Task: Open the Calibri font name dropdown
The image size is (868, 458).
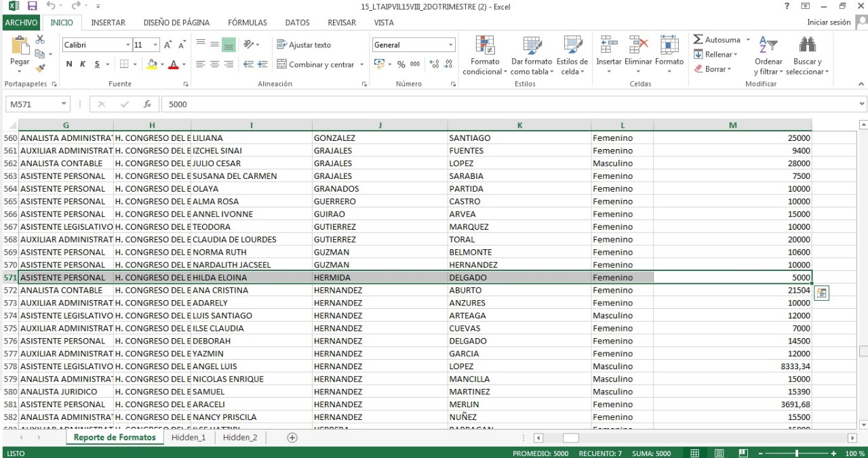Action: pyautogui.click(x=127, y=45)
